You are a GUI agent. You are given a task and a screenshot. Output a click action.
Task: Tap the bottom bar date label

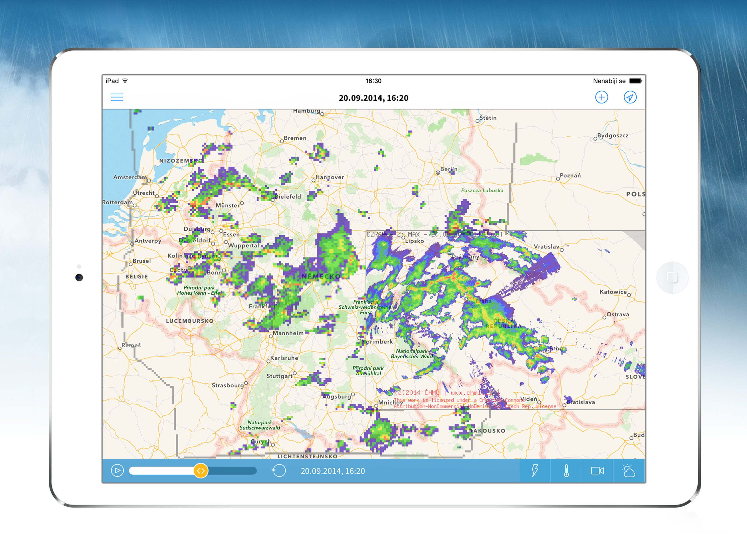pos(333,471)
